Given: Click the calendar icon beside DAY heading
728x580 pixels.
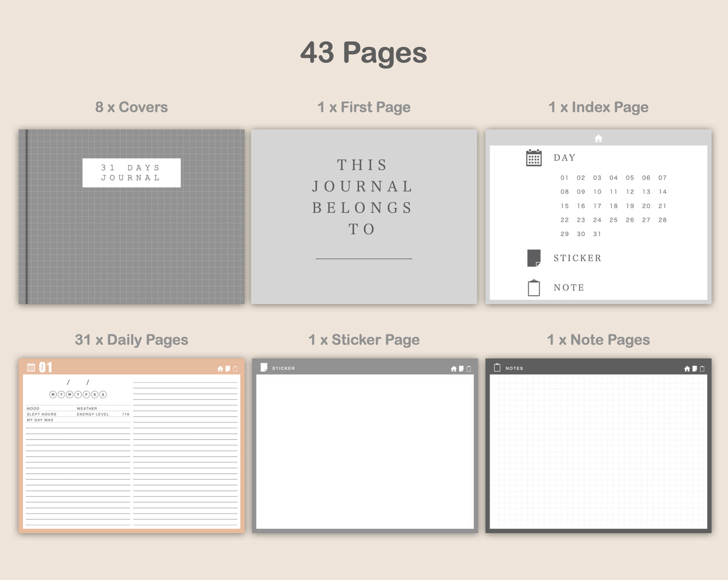Looking at the screenshot, I should coord(534,158).
